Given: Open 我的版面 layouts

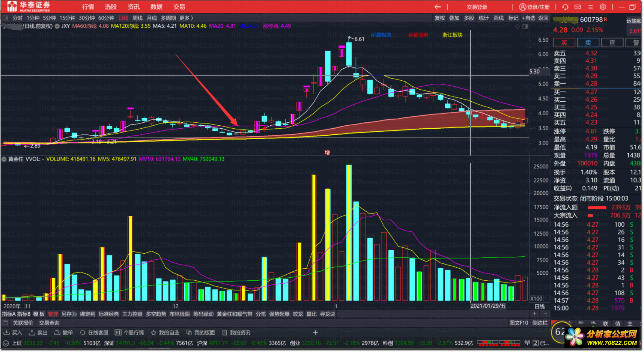Looking at the screenshot, I should [x=200, y=332].
